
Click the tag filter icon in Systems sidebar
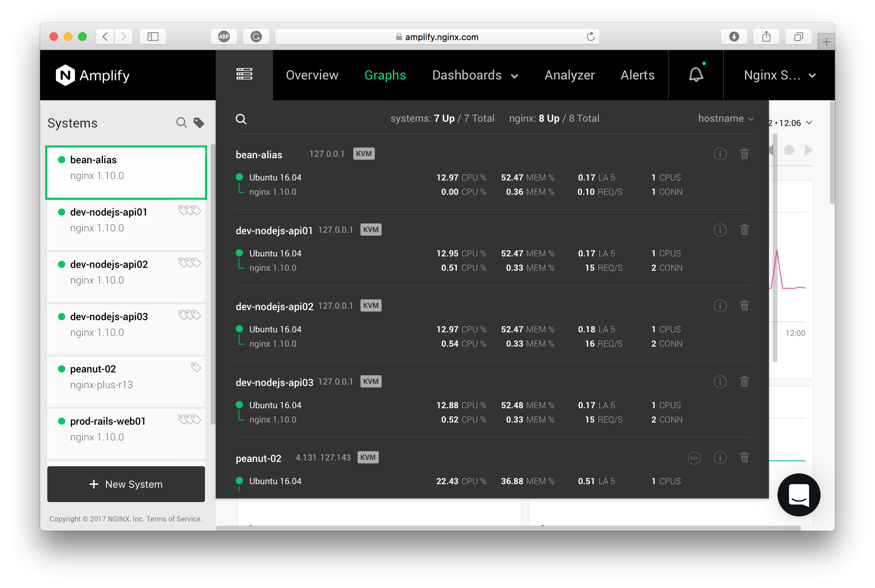tap(199, 122)
